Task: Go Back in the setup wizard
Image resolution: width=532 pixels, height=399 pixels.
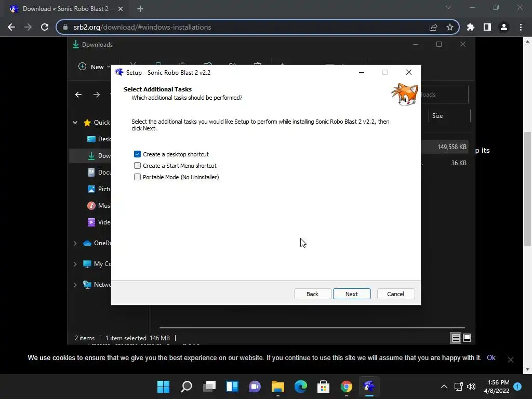Action: [x=312, y=294]
